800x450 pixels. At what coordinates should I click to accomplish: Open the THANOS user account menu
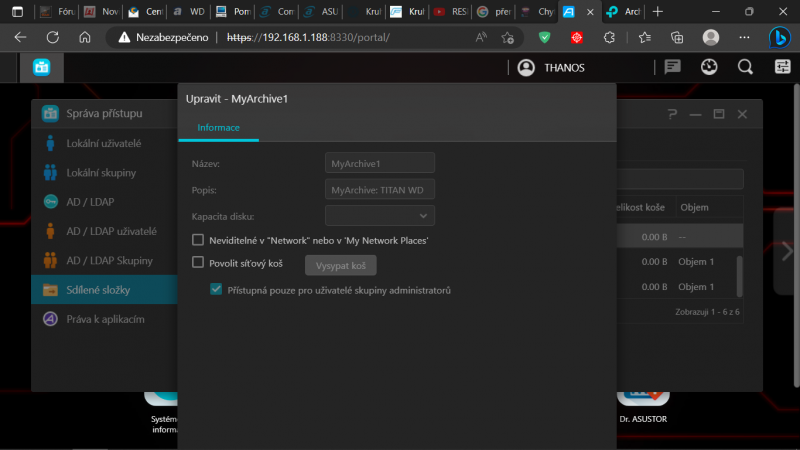click(x=551, y=68)
